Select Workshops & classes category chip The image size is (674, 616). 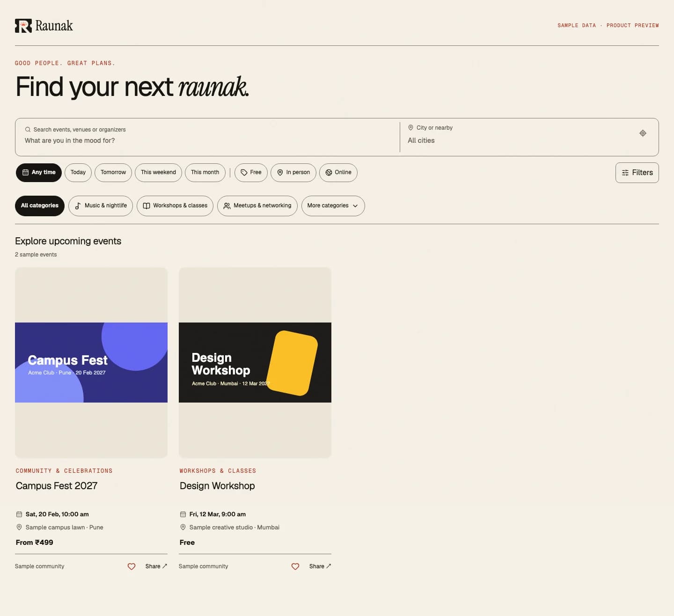[175, 206]
